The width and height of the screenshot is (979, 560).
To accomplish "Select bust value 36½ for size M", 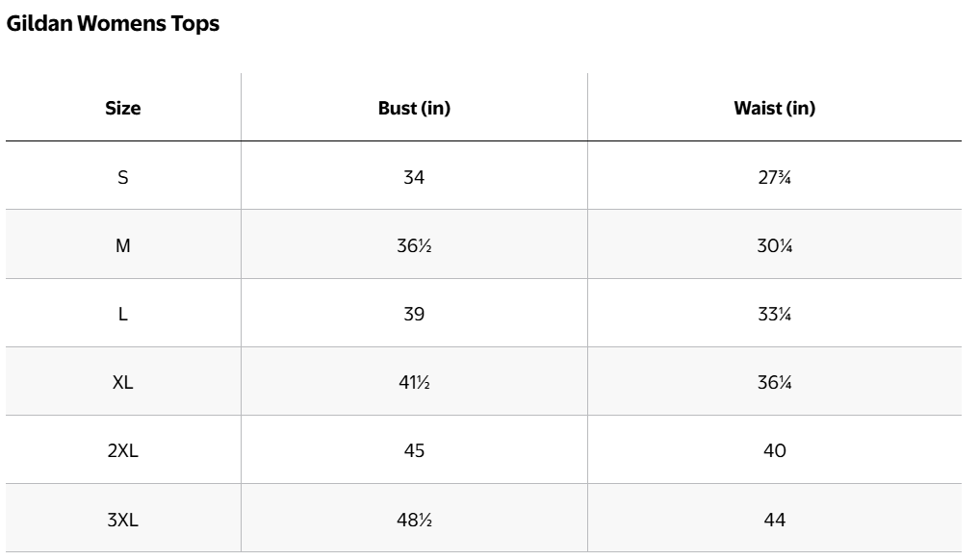I will [414, 245].
